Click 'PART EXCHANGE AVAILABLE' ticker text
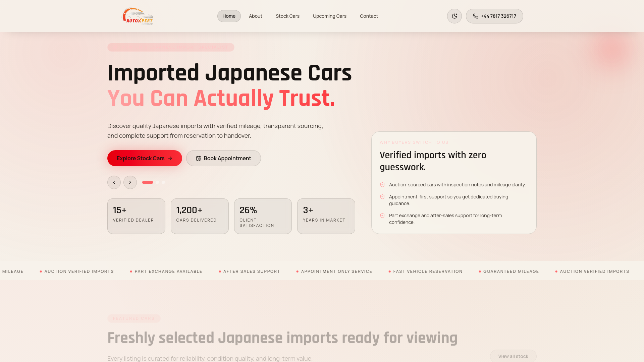The image size is (644, 362). pos(168,271)
